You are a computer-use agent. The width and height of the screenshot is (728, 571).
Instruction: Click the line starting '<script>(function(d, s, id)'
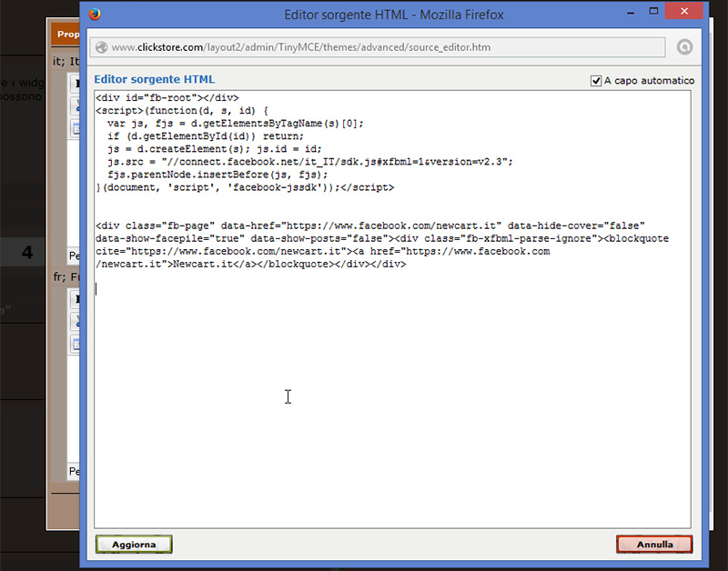(182, 111)
